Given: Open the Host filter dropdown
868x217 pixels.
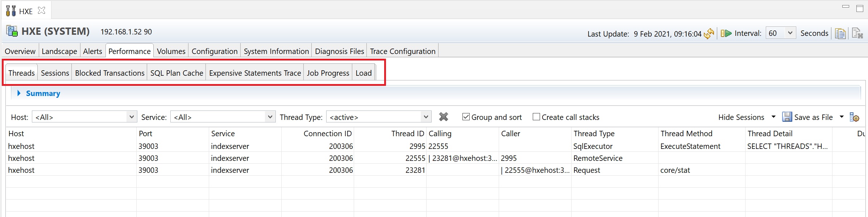Looking at the screenshot, I should pos(132,117).
